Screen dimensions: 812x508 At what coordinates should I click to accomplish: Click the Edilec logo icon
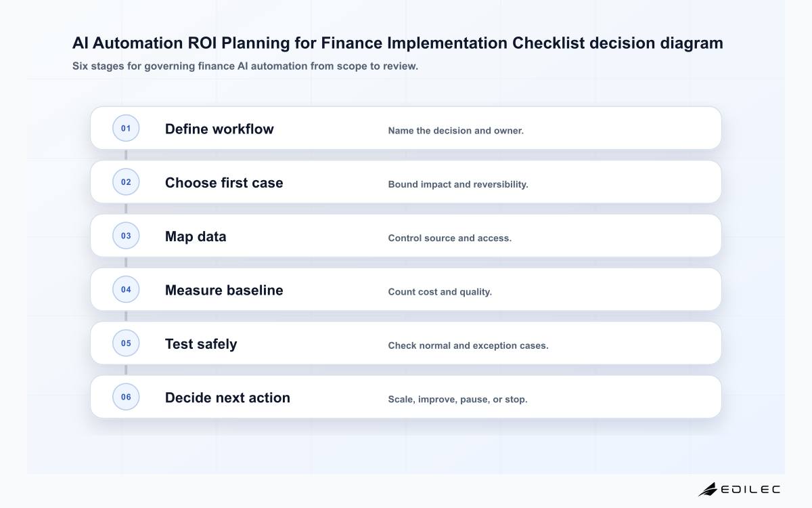[708, 489]
